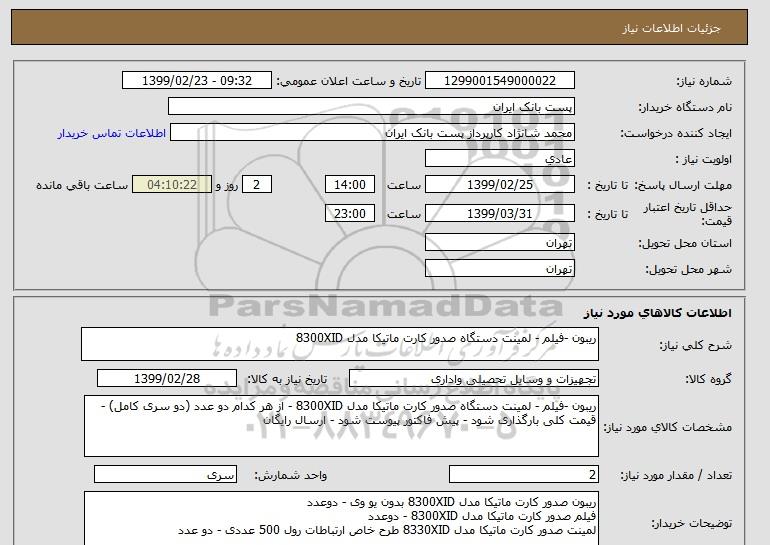The height and width of the screenshot is (545, 770).
Task: Click label اولویت نیاز
Action: [x=704, y=159]
